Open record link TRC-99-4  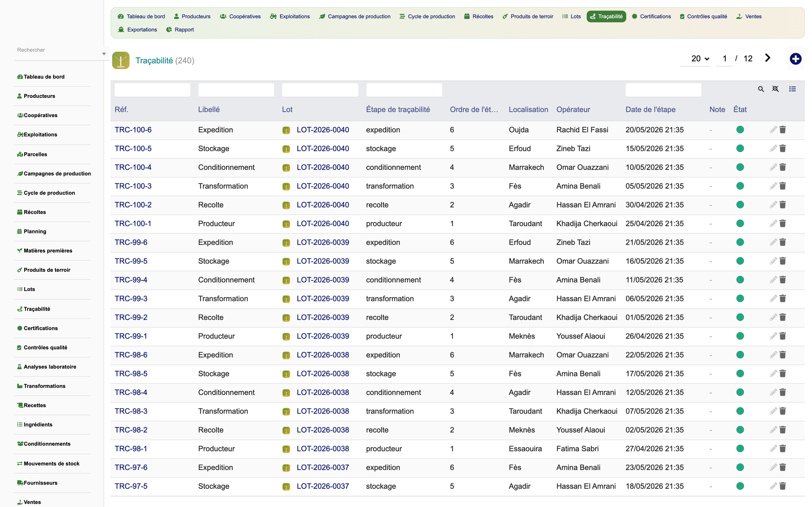[x=131, y=280]
